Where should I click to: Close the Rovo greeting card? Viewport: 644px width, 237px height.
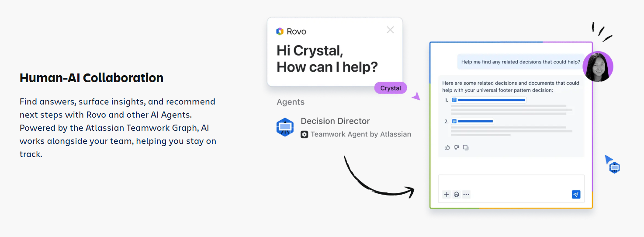click(390, 30)
